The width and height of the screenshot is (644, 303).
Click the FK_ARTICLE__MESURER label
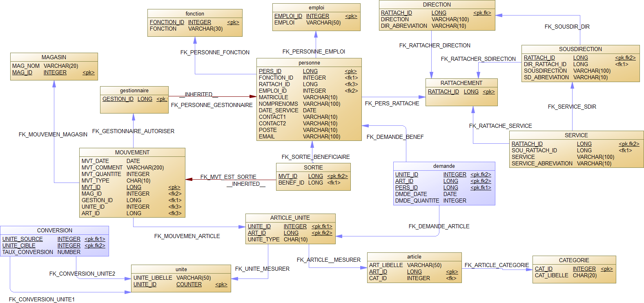[x=329, y=260]
